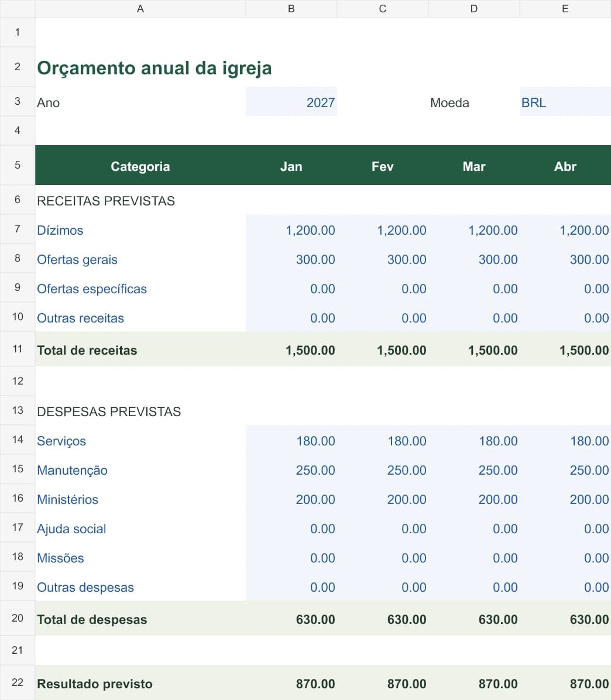611x700 pixels.
Task: Select the column C header
Action: (383, 9)
